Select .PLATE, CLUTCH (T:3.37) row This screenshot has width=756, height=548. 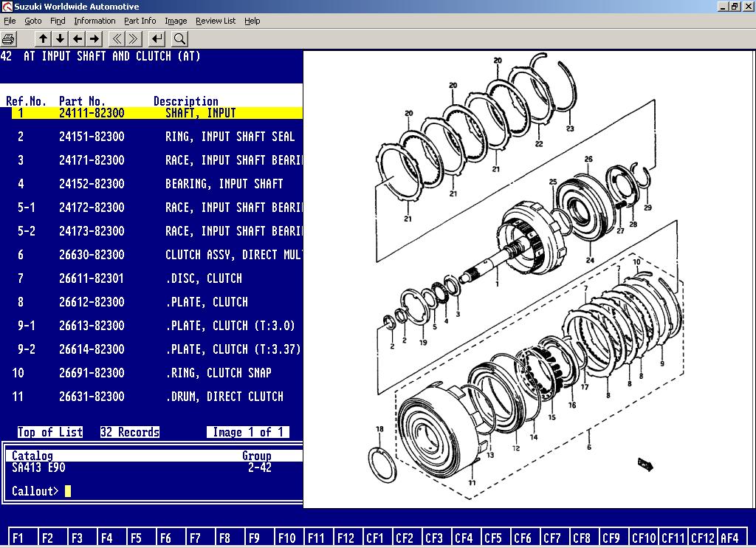click(x=157, y=349)
